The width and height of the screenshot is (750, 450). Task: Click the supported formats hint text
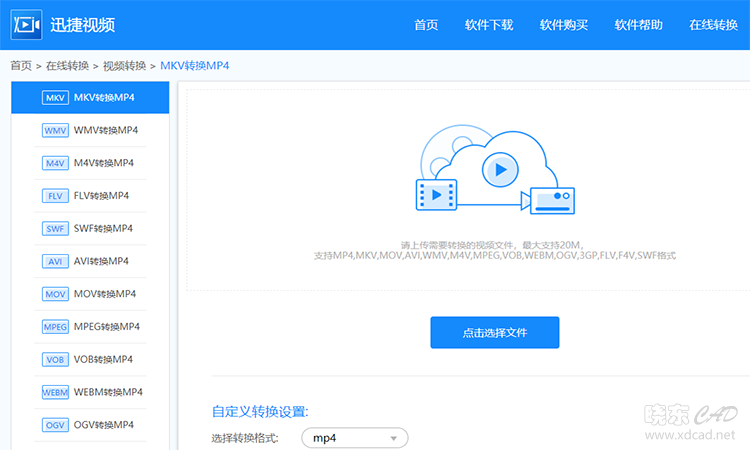pyautogui.click(x=495, y=250)
